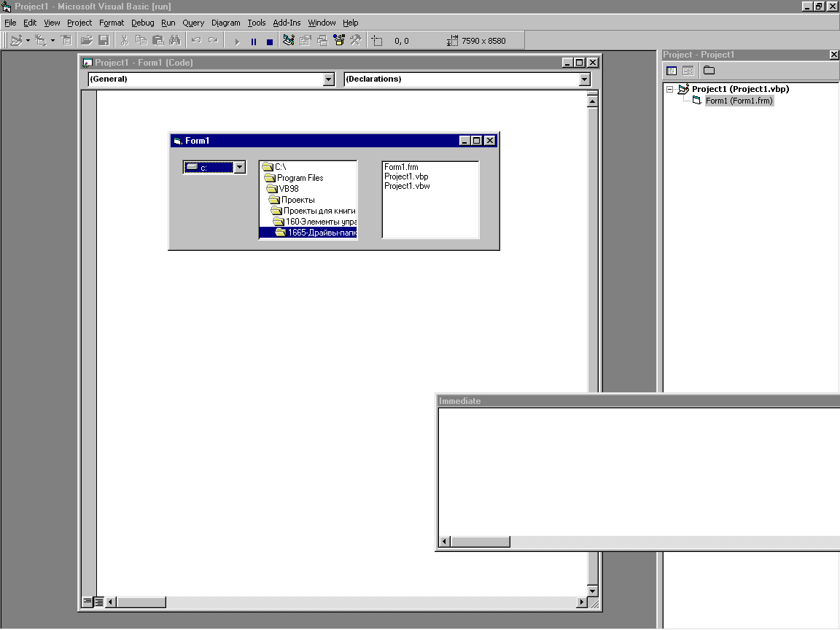Screen dimensions: 840x630
Task: Open the Diagram menu
Action: point(225,23)
